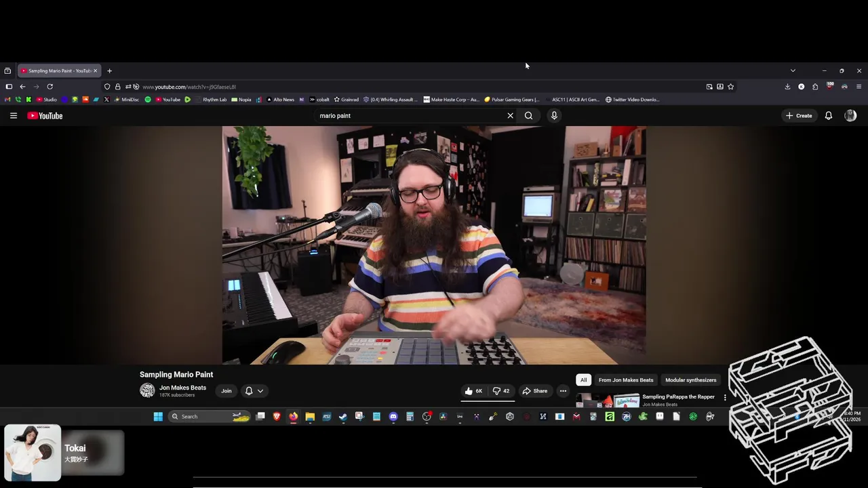Open picture-in-picture icon in address bar
Viewport: 868px width, 488px height.
(x=709, y=87)
